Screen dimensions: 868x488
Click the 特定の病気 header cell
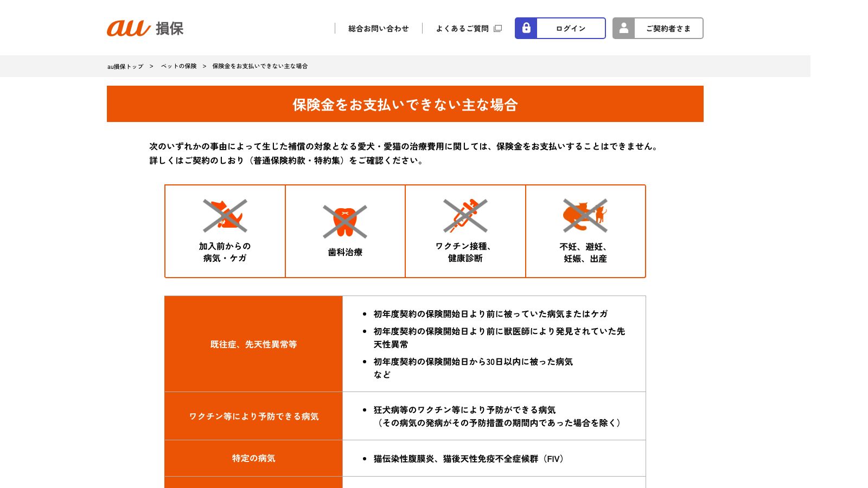pos(253,458)
